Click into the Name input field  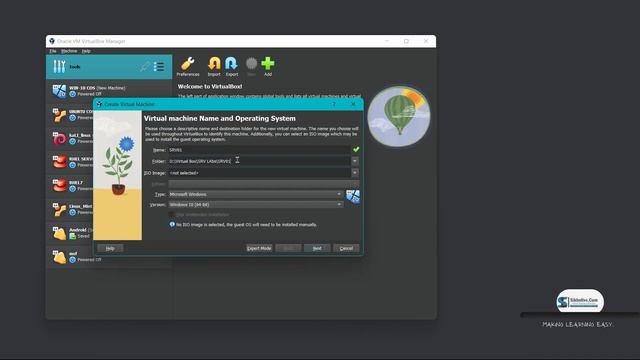click(259, 150)
